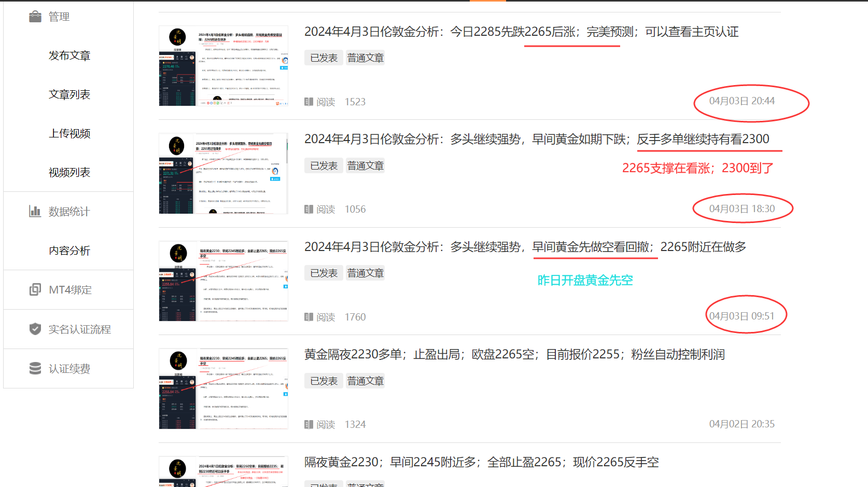Click the 阅读 icon beside count 1324
This screenshot has height=487, width=868.
[x=309, y=424]
